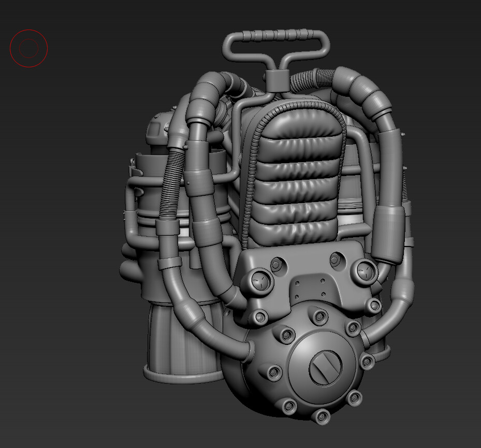
Task: Click the left dial valve on the manifold
Action: [x=260, y=281]
